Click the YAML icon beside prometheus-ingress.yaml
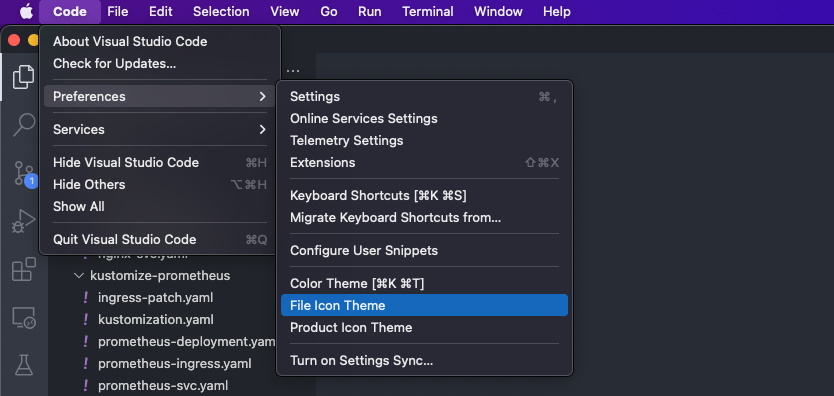 tap(86, 364)
